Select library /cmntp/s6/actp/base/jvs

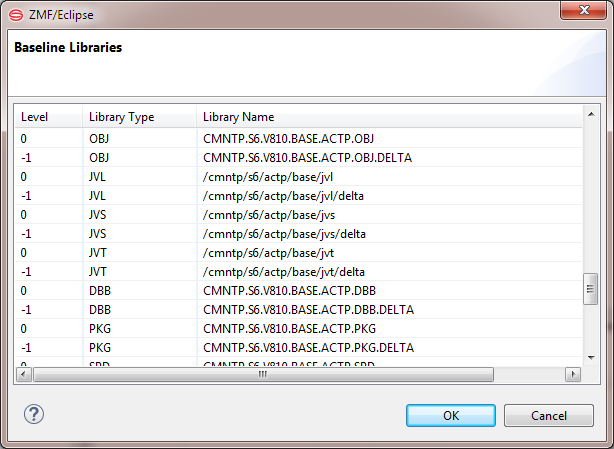coord(298,215)
